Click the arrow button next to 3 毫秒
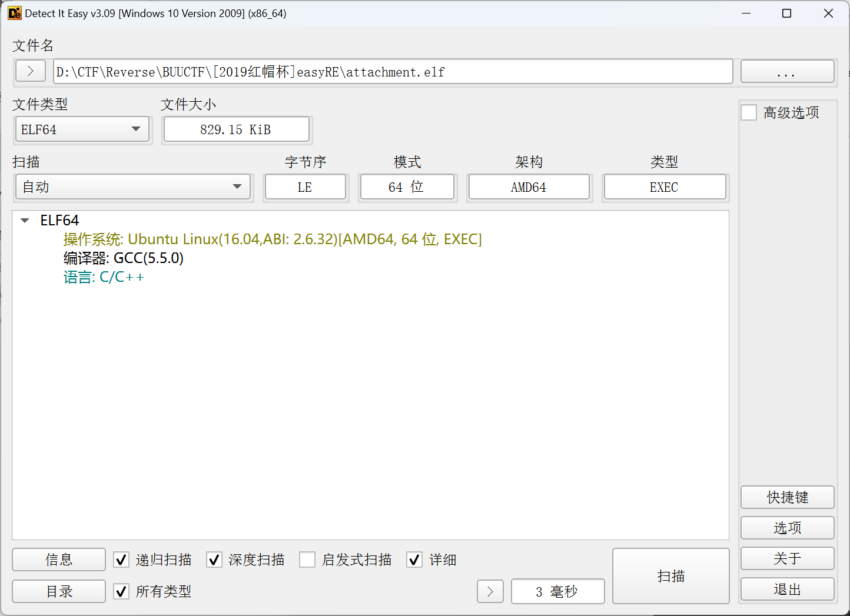The width and height of the screenshot is (850, 616). tap(490, 591)
